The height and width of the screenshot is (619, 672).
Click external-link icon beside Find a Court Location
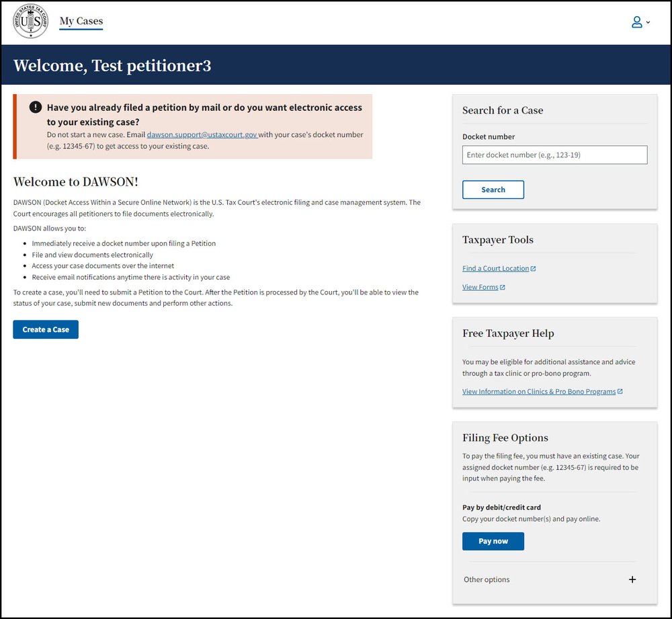click(534, 269)
